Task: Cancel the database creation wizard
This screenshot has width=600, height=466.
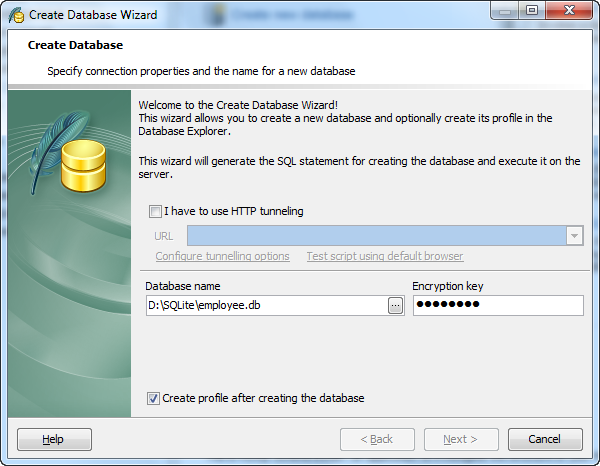Action: pos(545,439)
